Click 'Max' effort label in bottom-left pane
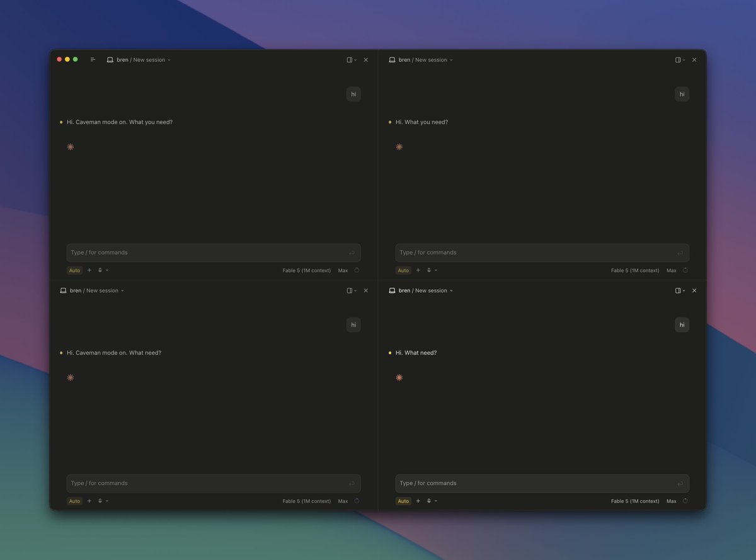The image size is (756, 560). [x=343, y=501]
